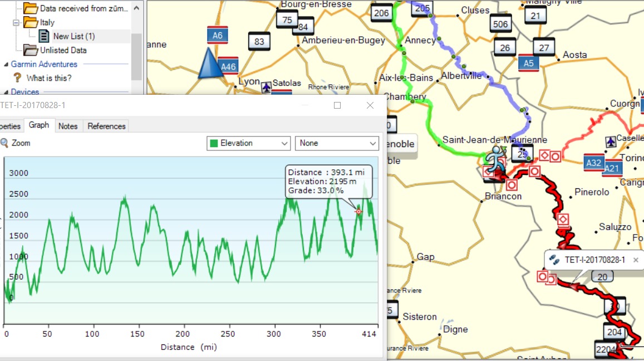Click the Garmin Adventures heading

(x=44, y=64)
